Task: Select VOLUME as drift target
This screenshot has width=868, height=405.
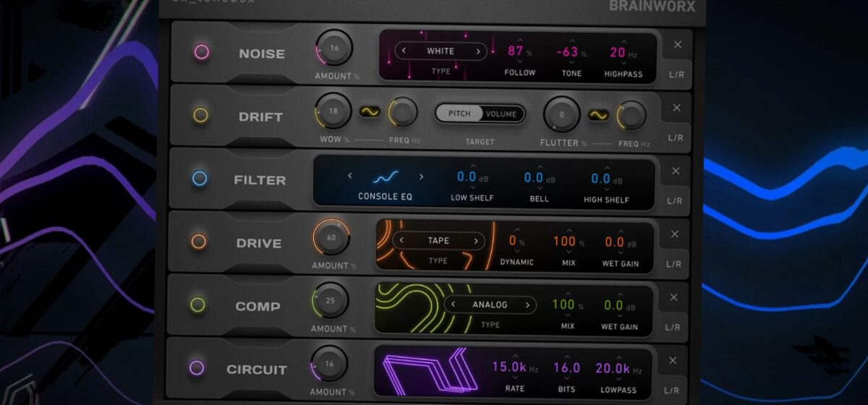Action: coord(501,114)
